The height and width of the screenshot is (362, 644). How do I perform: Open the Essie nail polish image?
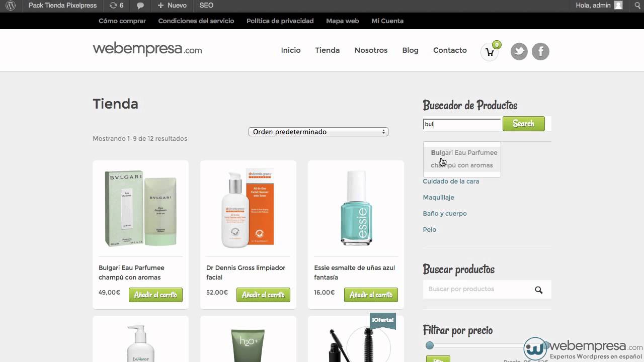pos(356,208)
